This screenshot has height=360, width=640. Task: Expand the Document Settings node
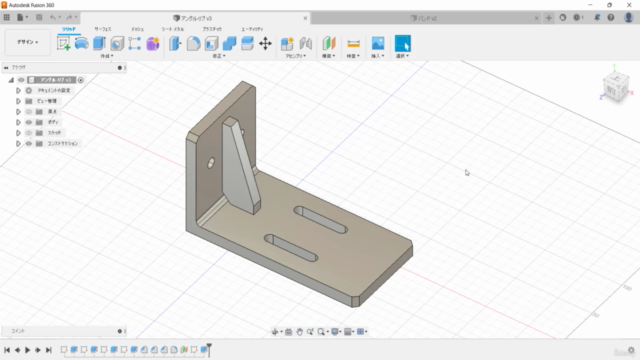click(x=18, y=90)
